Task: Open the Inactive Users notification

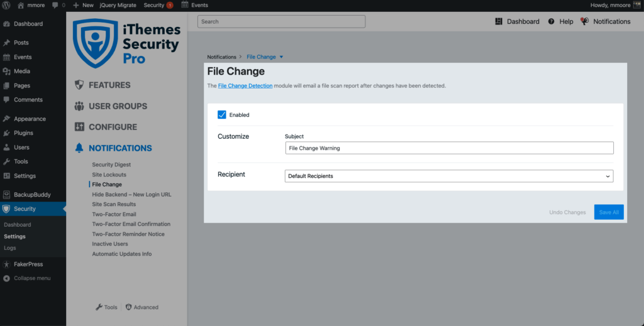Action: click(x=110, y=244)
